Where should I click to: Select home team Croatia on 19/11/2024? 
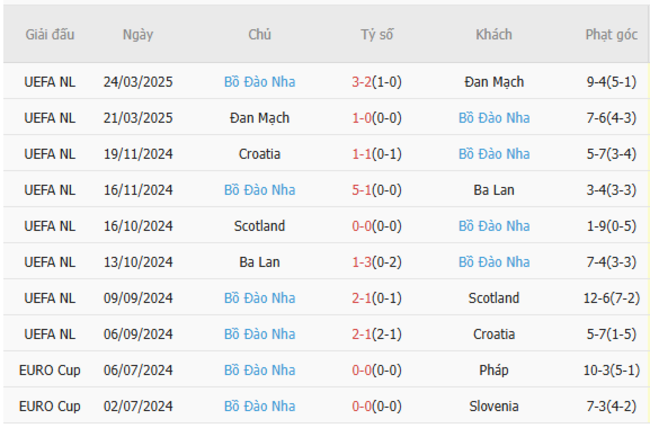pyautogui.click(x=260, y=154)
